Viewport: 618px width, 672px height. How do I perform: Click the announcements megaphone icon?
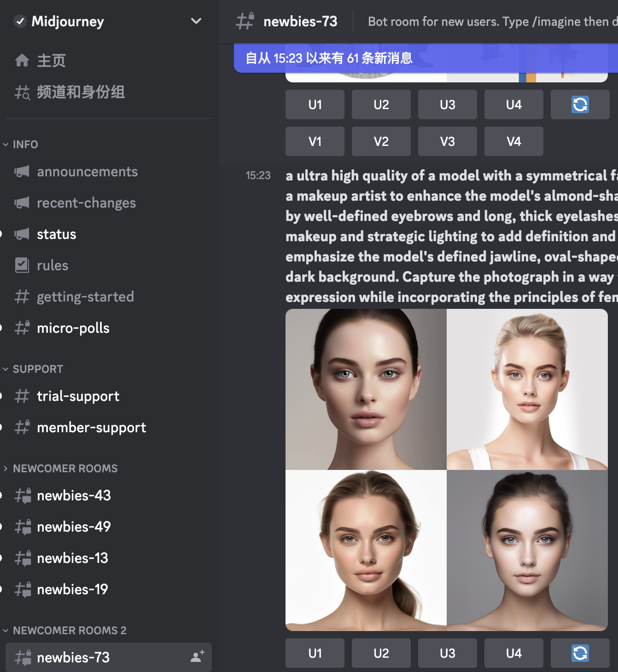(22, 171)
